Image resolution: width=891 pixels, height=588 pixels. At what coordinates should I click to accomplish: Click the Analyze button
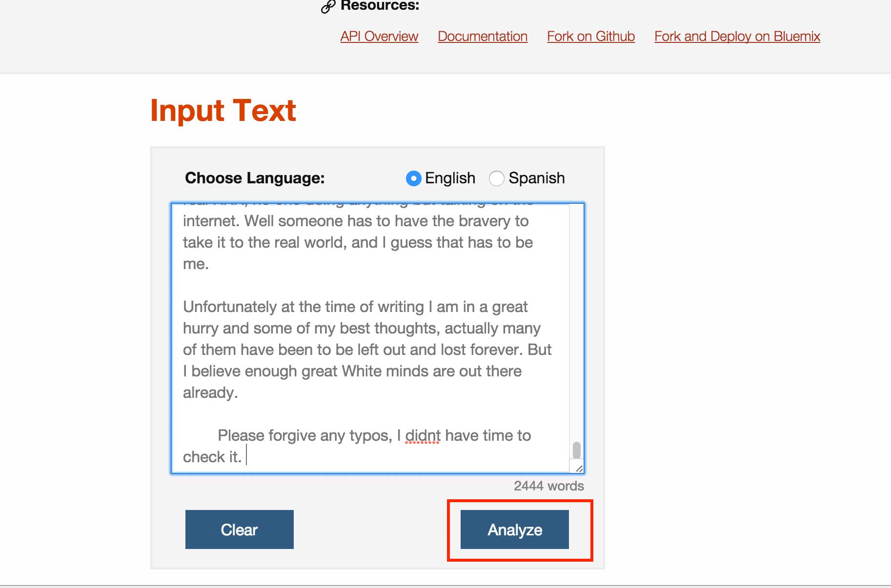tap(515, 529)
